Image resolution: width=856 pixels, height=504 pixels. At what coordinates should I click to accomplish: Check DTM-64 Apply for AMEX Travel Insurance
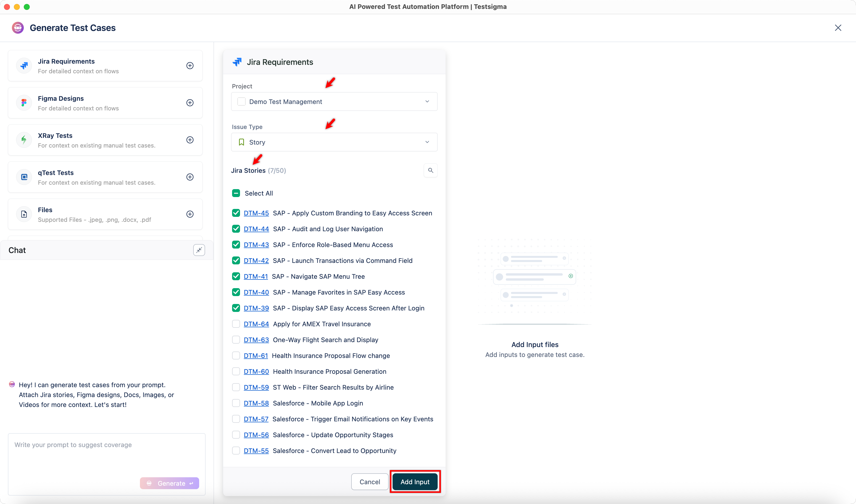(x=236, y=324)
